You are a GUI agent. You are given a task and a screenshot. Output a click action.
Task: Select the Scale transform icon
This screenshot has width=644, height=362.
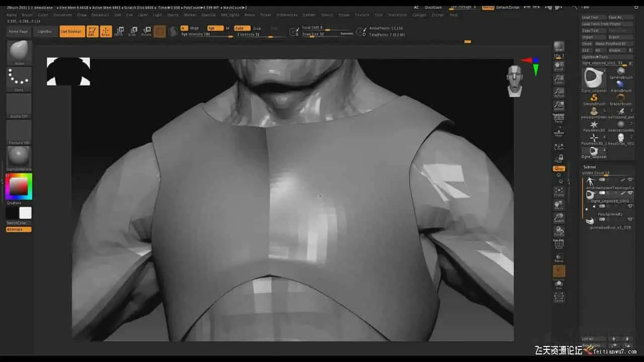tap(132, 32)
